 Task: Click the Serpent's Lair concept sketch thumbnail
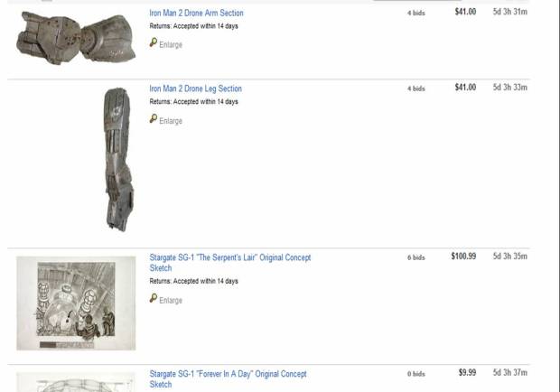(76, 303)
